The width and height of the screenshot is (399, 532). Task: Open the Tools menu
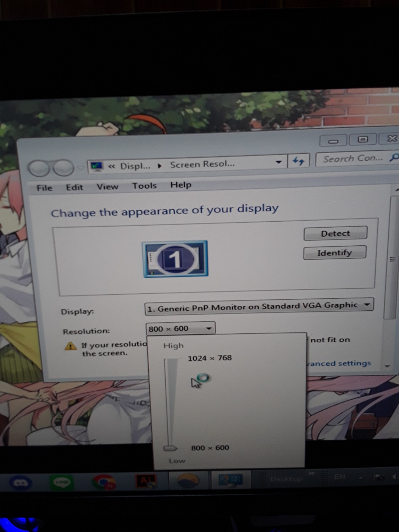point(144,185)
